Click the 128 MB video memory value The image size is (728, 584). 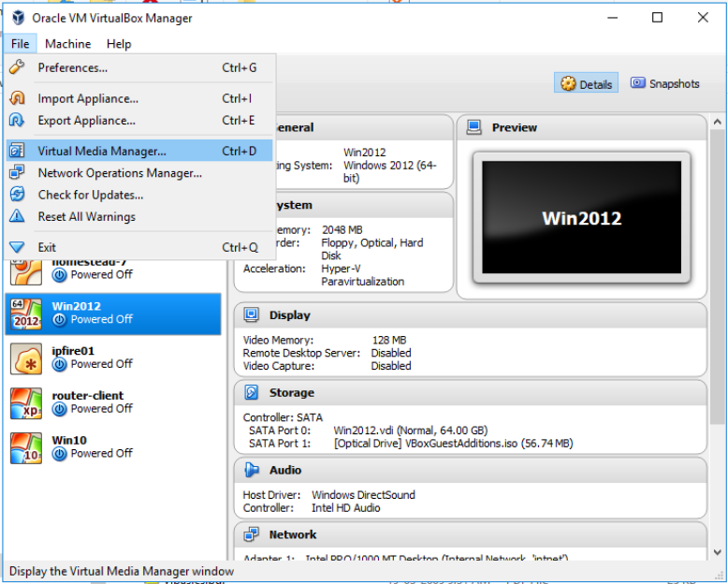(x=389, y=340)
